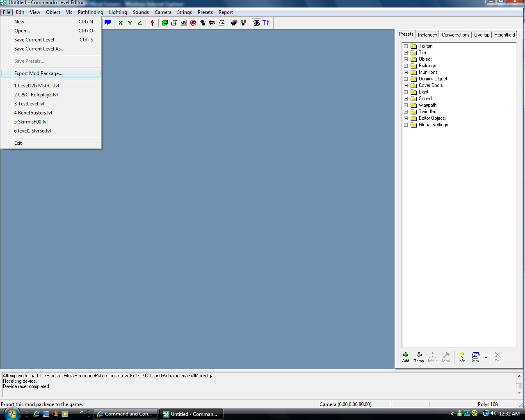Click the output log vertical scrollbar thumb
Screen dimensions: 525x420
[x=519, y=386]
